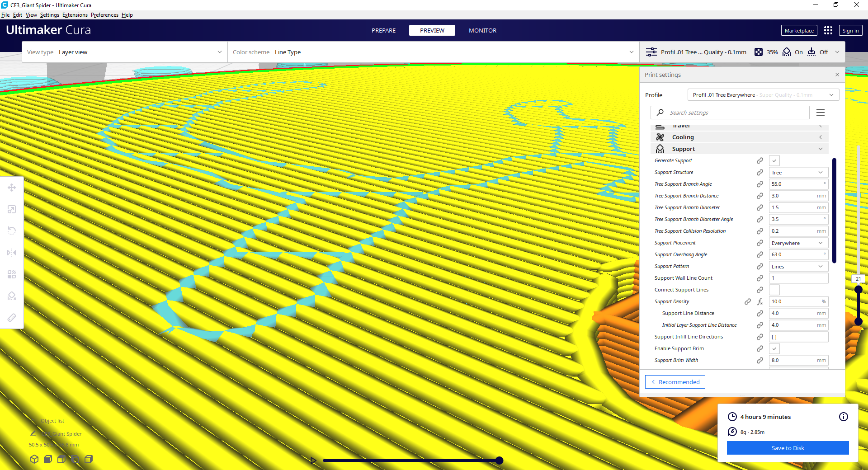The image size is (868, 470).
Task: Toggle the Connect Support Lines checkbox
Action: pyautogui.click(x=774, y=290)
